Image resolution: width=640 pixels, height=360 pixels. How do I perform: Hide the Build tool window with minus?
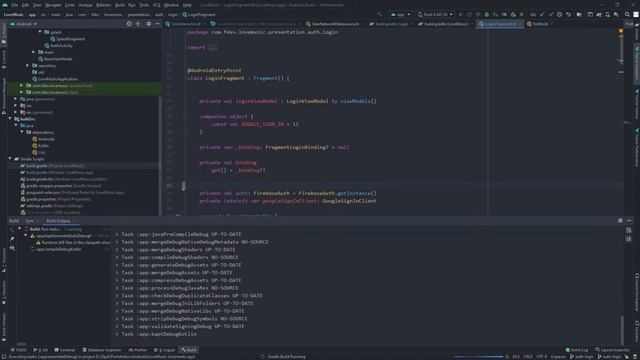[x=629, y=220]
